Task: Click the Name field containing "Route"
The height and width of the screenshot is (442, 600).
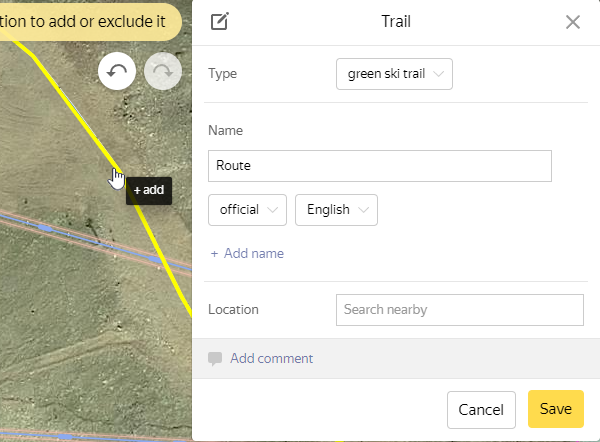Action: click(x=380, y=166)
